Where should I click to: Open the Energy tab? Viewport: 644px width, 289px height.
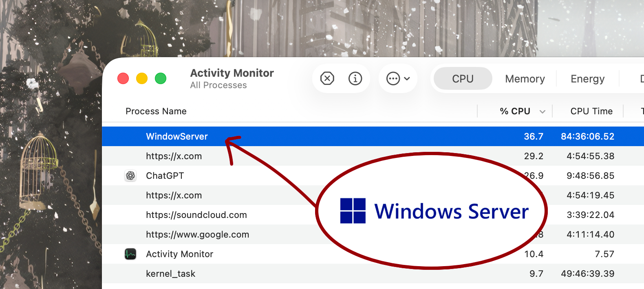(x=587, y=79)
